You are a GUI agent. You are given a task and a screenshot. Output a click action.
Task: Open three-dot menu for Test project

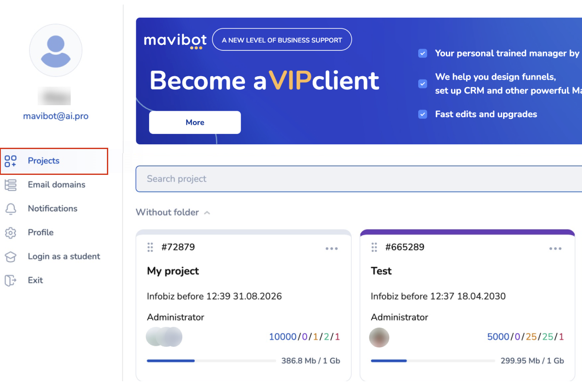point(555,249)
